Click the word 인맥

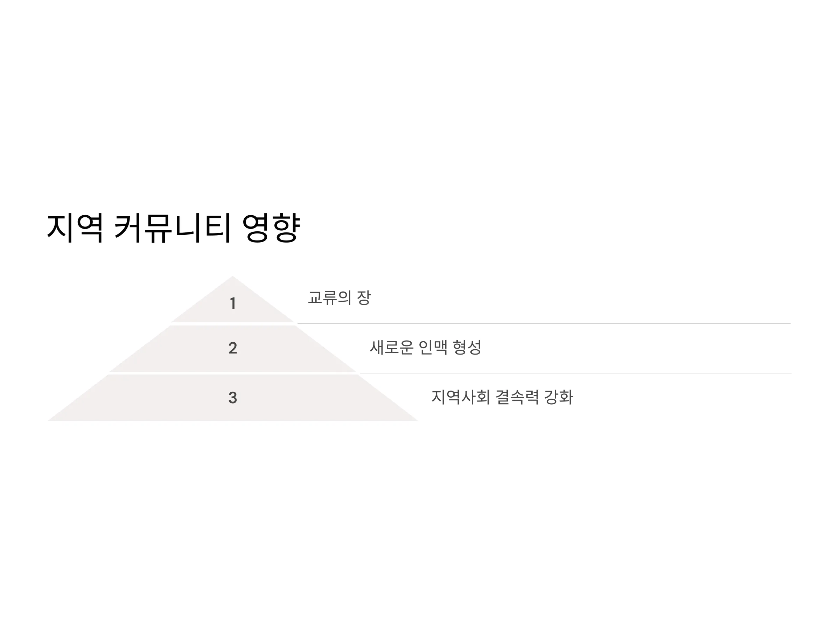click(x=433, y=348)
